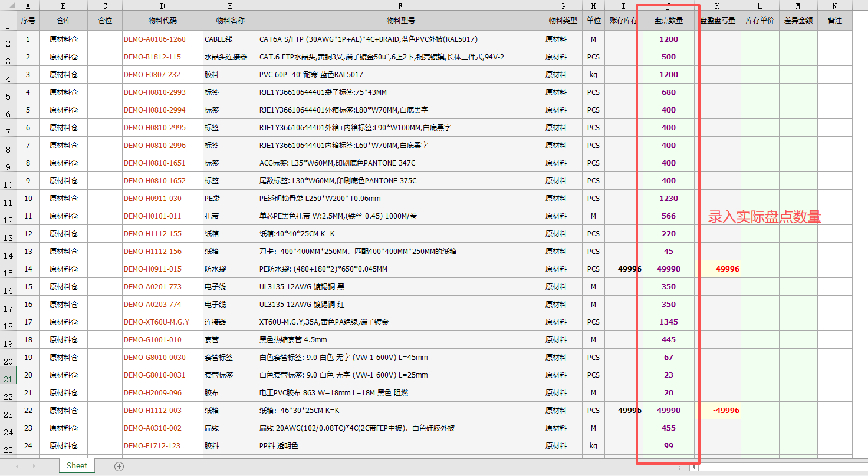Add a new sheet with the plus button
The width and height of the screenshot is (868, 476).
(x=119, y=466)
